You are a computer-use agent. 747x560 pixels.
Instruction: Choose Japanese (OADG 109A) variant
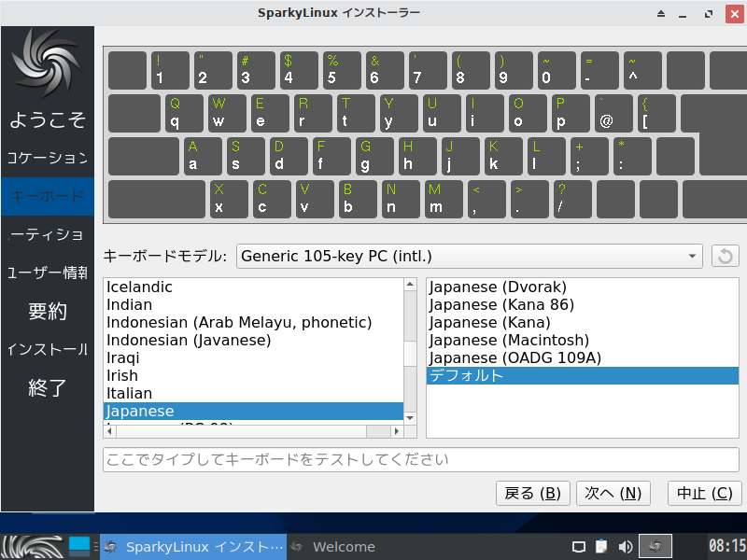(x=582, y=357)
